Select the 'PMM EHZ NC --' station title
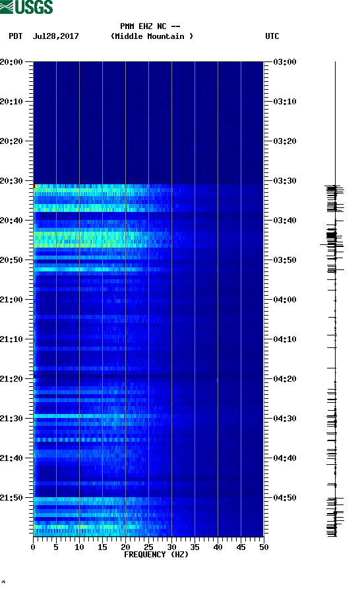Image resolution: width=364 pixels, height=589 pixels. tap(150, 26)
